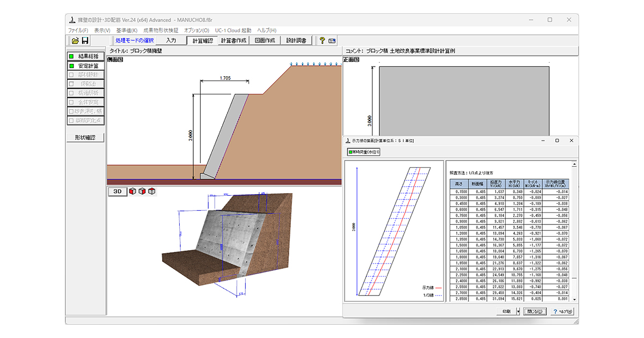
Task: Click the toolbar icon right of the help icon
Action: coord(332,40)
